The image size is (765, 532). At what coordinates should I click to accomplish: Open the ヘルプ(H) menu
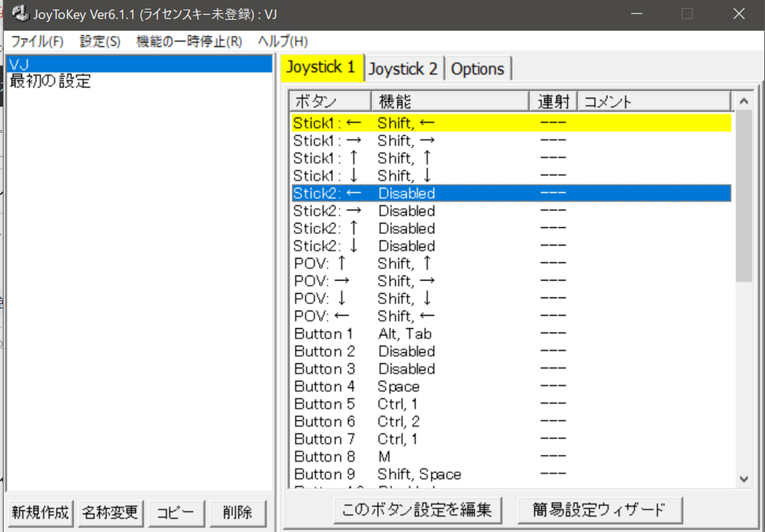tap(282, 41)
